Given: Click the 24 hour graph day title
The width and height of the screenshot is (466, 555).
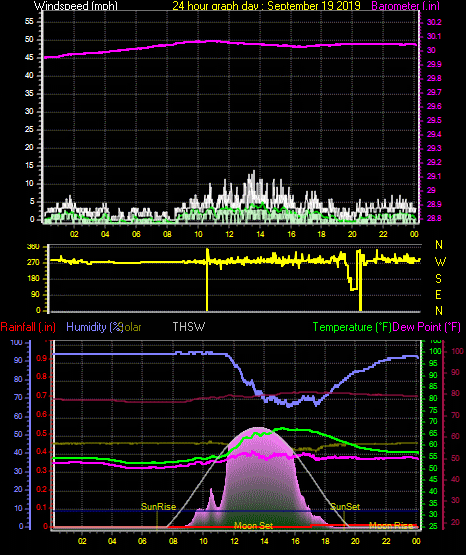Looking at the screenshot, I should pyautogui.click(x=266, y=6).
